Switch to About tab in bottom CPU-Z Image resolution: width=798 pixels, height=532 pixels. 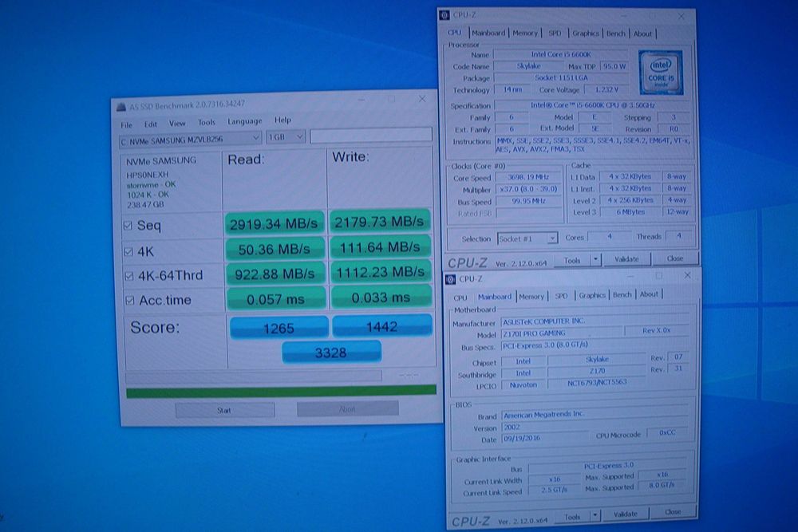[649, 294]
